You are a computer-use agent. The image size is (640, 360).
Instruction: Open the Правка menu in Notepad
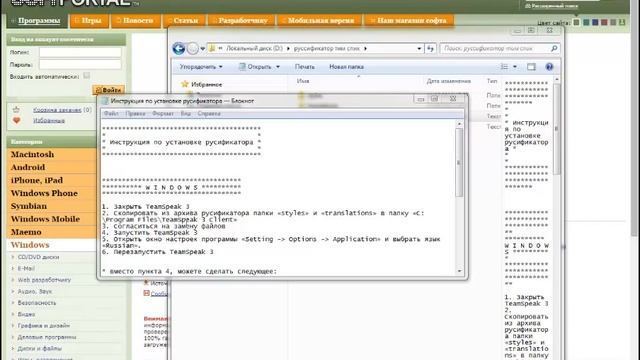click(x=136, y=113)
